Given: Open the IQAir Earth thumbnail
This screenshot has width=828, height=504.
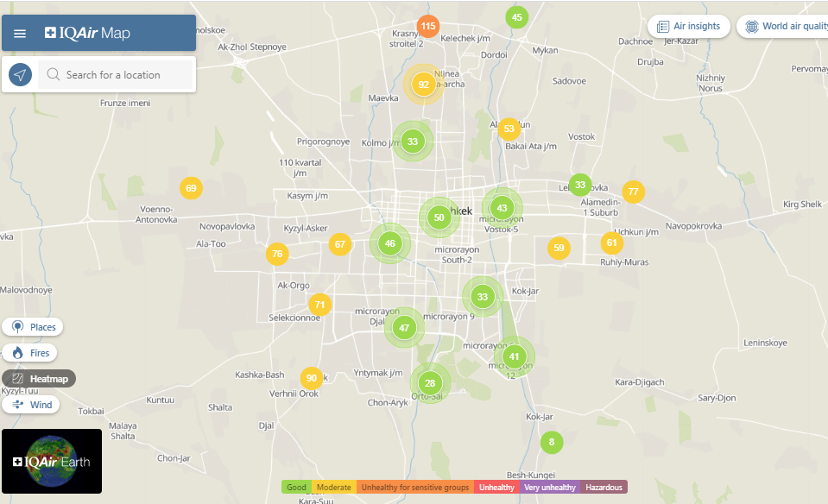Looking at the screenshot, I should [52, 461].
